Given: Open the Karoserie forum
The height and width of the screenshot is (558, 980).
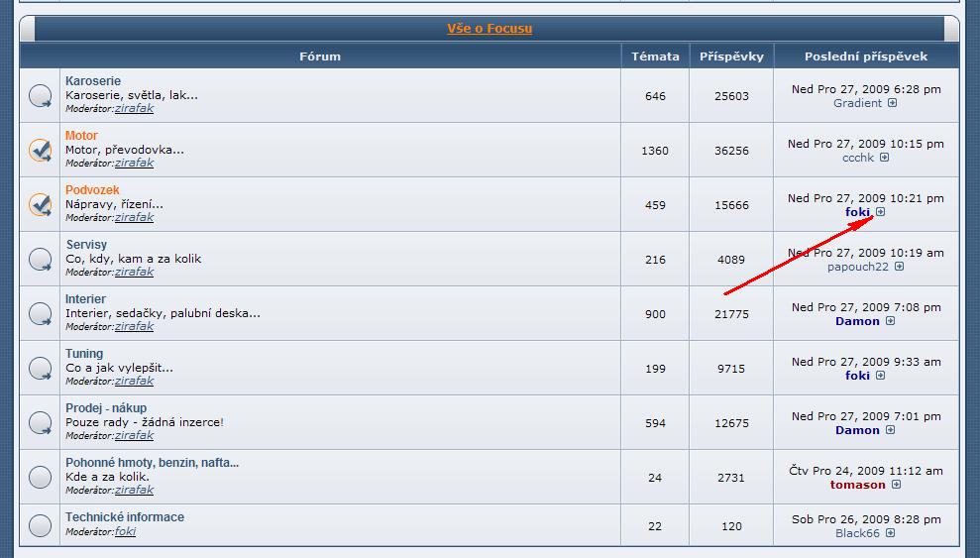Looking at the screenshot, I should [93, 81].
